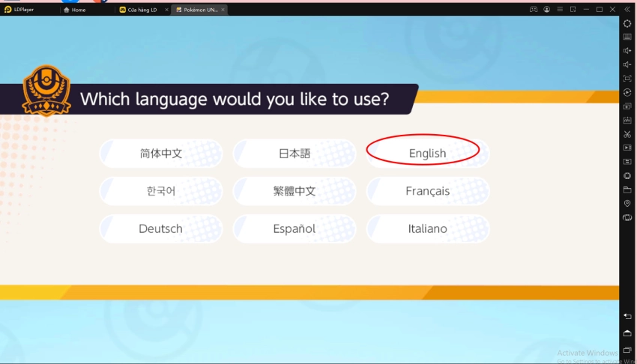Viewport: 637px width, 364px height.
Task: Pick 한국어 as the language
Action: click(x=161, y=191)
